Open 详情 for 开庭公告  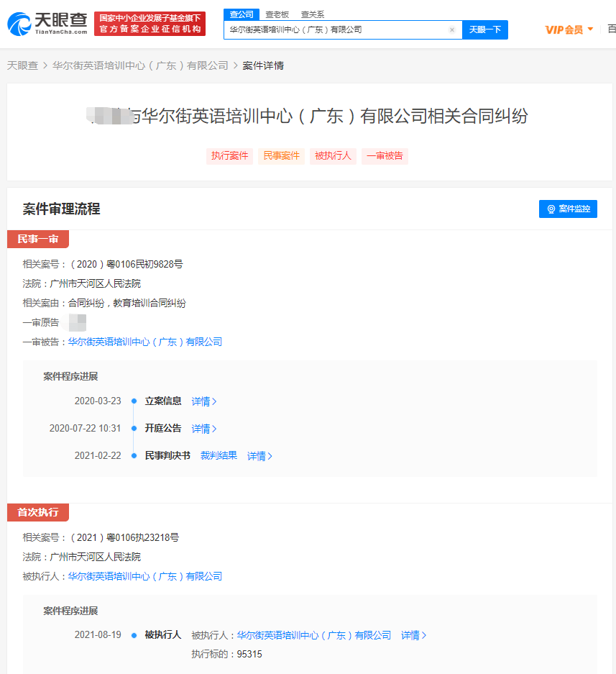pyautogui.click(x=204, y=429)
